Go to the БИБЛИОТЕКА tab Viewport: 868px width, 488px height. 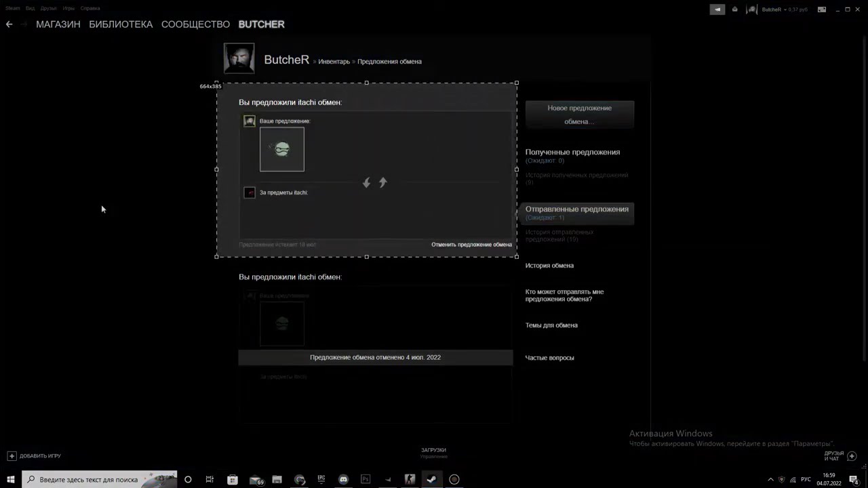[121, 24]
